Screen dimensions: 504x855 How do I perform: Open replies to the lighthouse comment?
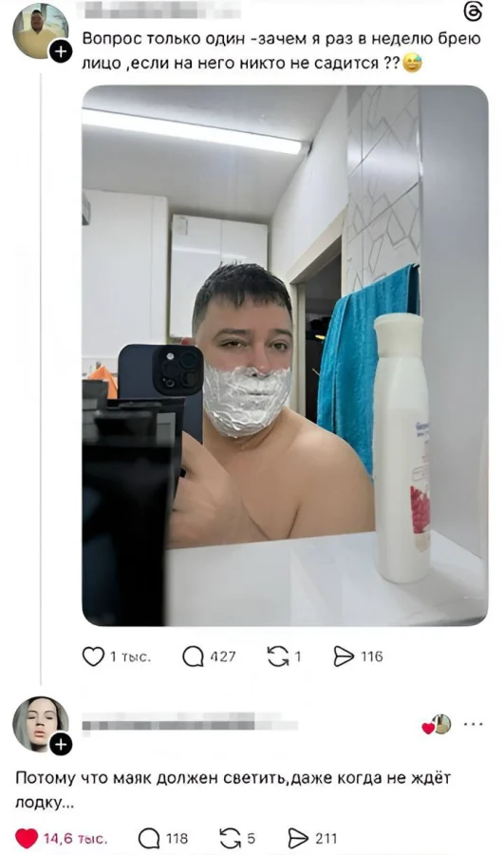point(149,838)
